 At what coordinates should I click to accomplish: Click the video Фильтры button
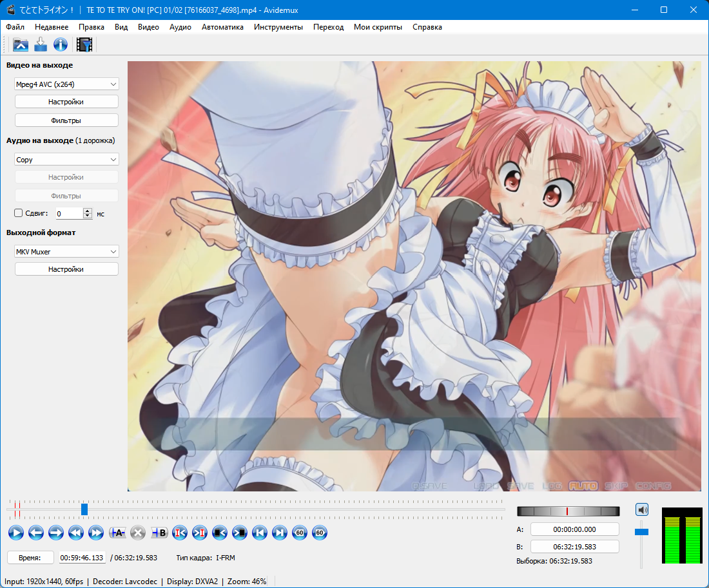[66, 120]
